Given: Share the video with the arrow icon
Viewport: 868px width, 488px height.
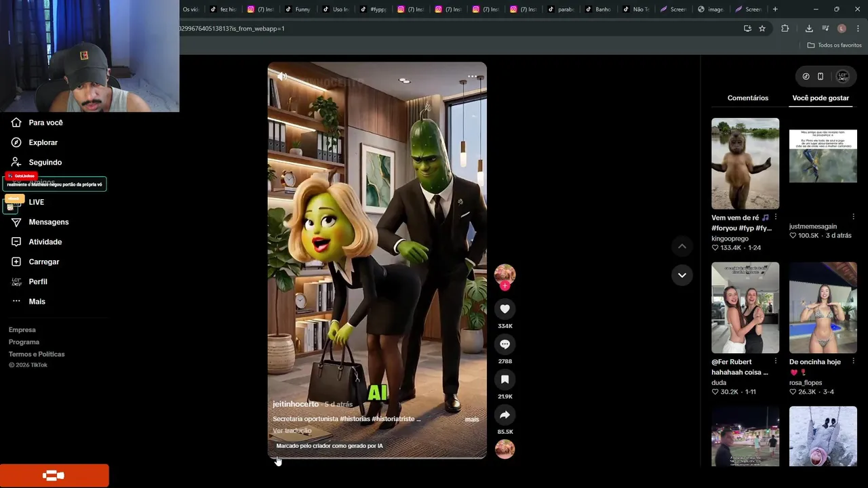Looking at the screenshot, I should coord(505,415).
